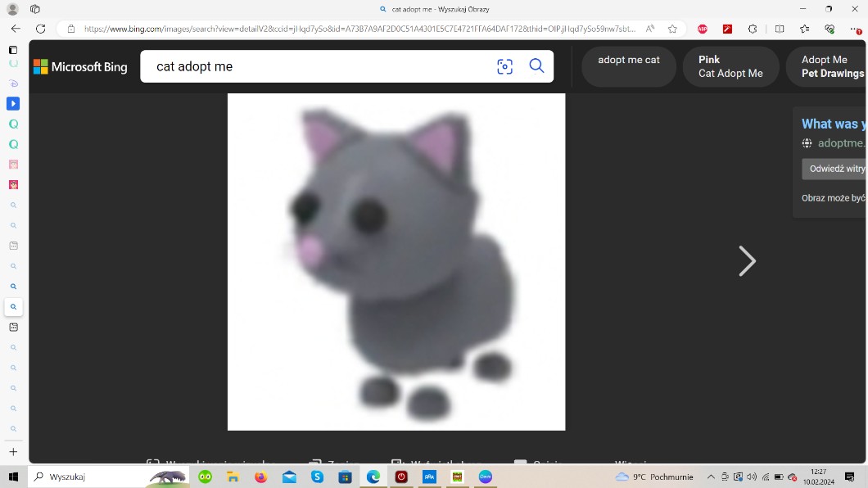This screenshot has width=868, height=488.
Task: Open Firefox from the Windows taskbar
Action: coord(260,477)
